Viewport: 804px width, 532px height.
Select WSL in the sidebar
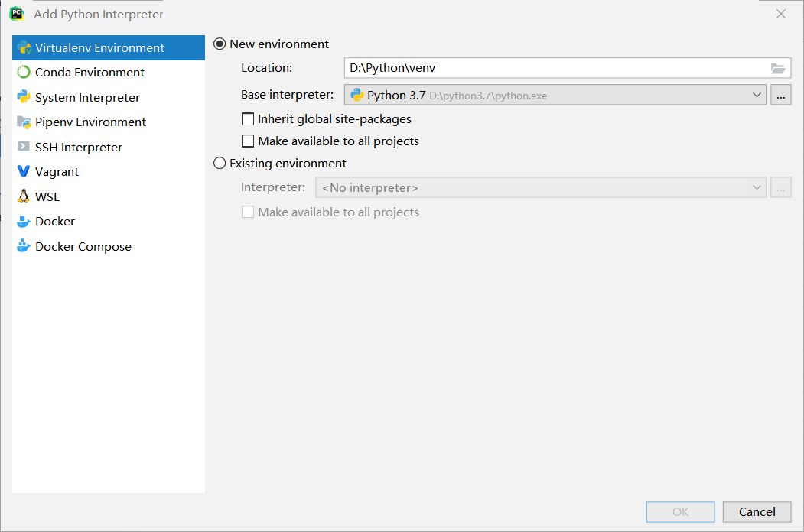(x=109, y=196)
